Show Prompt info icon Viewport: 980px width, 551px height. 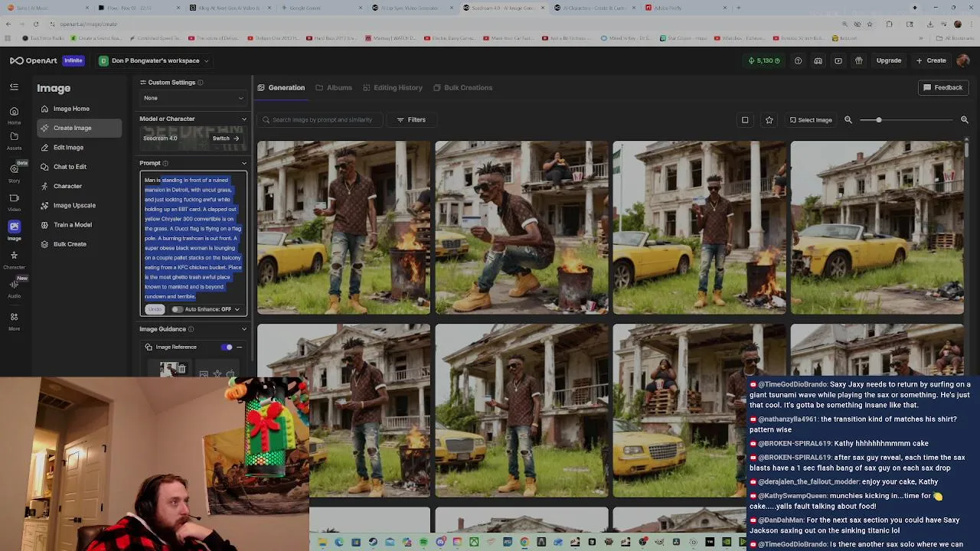point(165,163)
